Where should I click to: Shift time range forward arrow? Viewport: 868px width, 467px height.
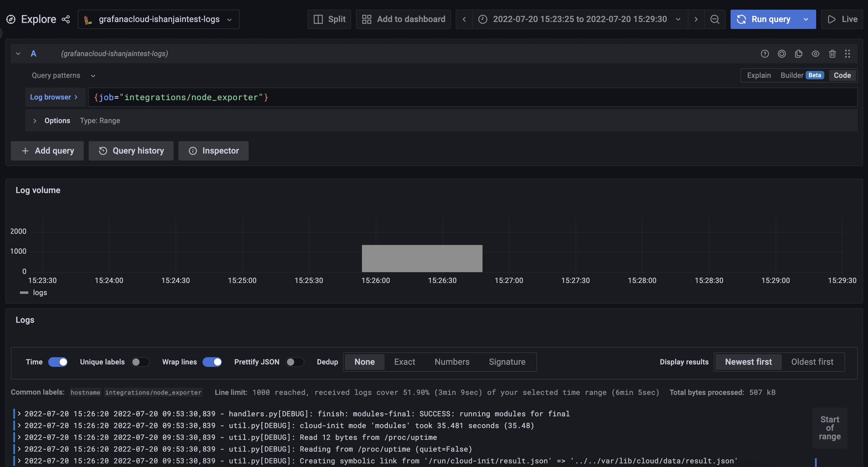coord(696,19)
